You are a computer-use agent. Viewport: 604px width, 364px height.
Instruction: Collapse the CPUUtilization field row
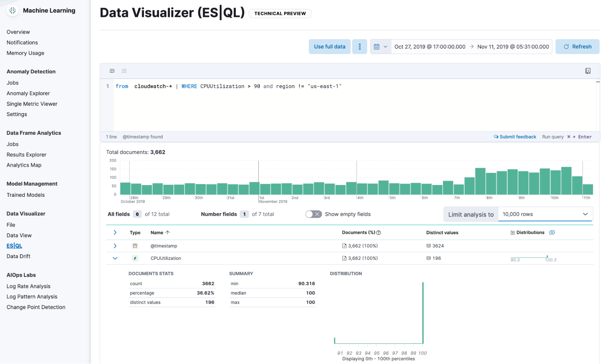coord(115,258)
